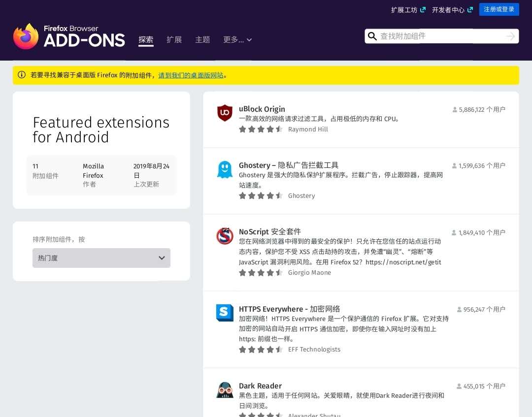
Task: Click the 1,599,636 个用户 count
Action: [482, 166]
